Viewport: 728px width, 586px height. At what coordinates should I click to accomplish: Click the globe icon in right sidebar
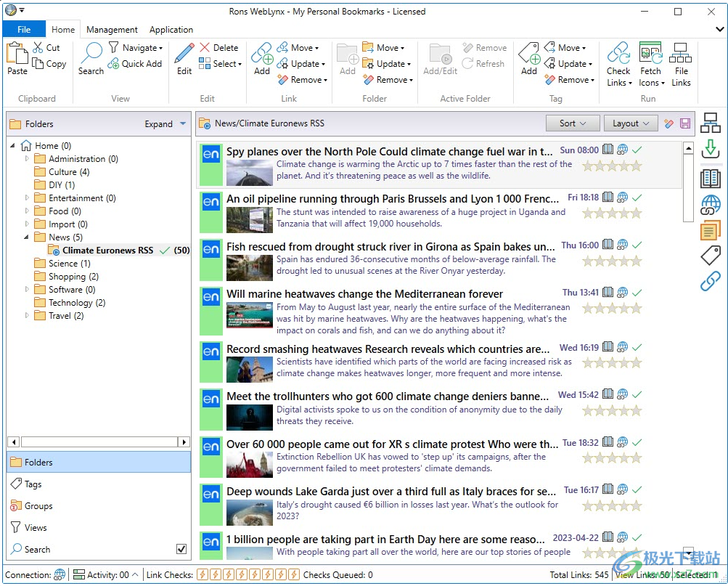click(710, 205)
